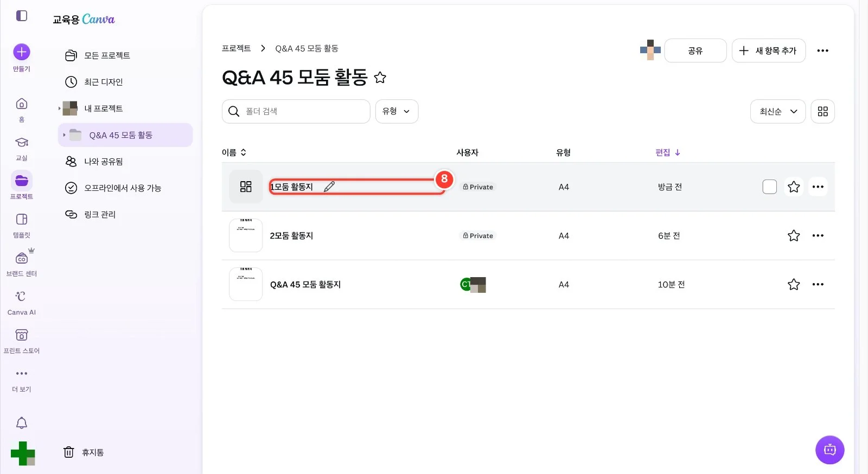This screenshot has width=868, height=474.
Task: Star the Q&A 45 모둠 활동 folder title
Action: pyautogui.click(x=380, y=78)
